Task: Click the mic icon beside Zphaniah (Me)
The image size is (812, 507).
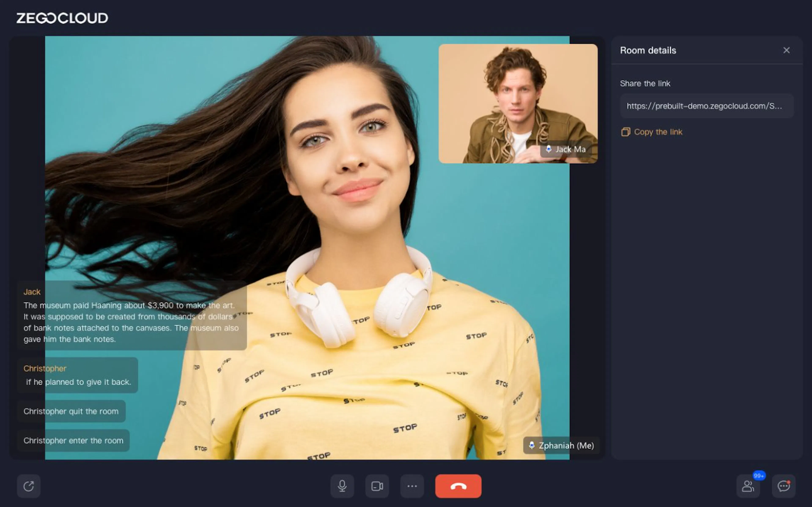Action: (x=531, y=445)
